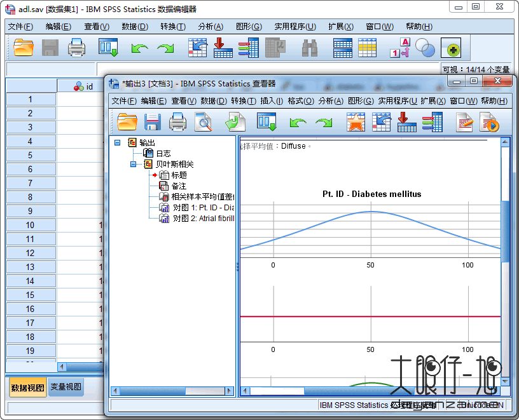
Task: Click the Viewer vertical scrollbar thumb
Action: click(x=505, y=231)
